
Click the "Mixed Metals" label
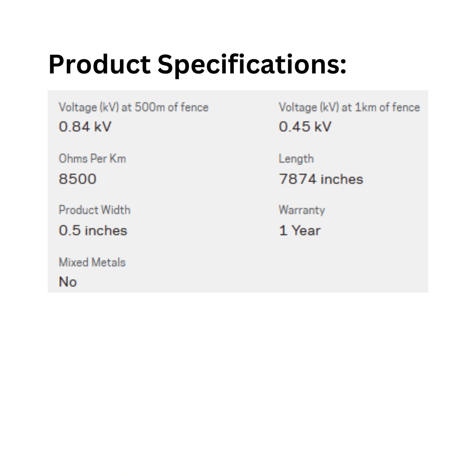click(x=92, y=262)
